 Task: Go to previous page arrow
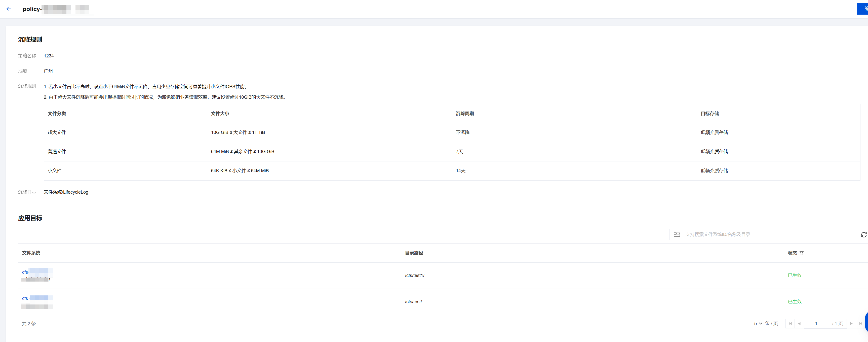point(799,323)
